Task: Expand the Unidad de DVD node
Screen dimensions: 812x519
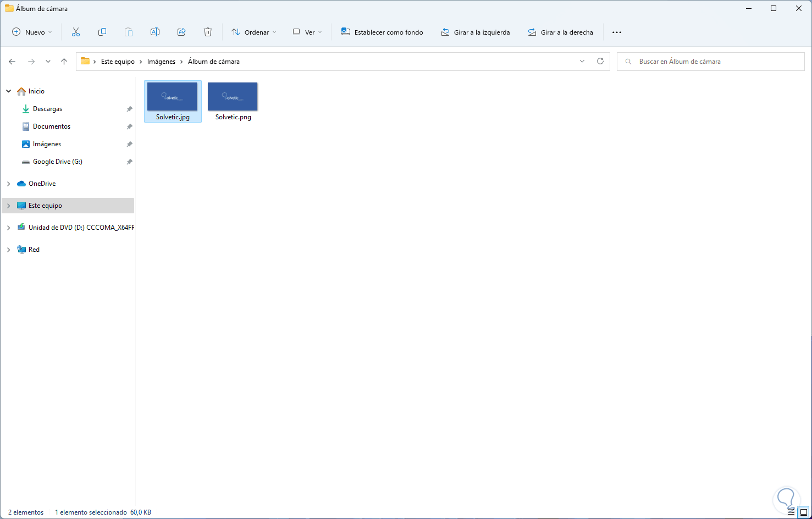Action: pos(8,228)
